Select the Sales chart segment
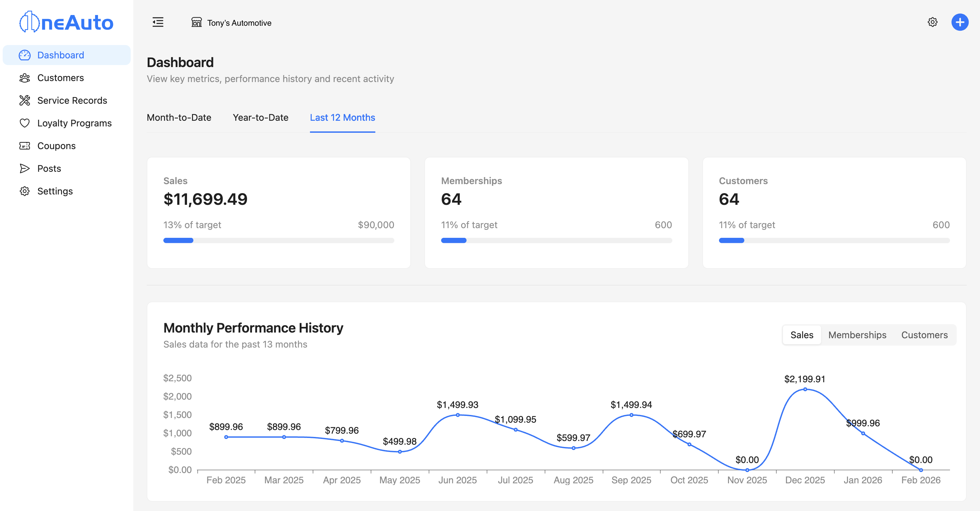 click(802, 335)
